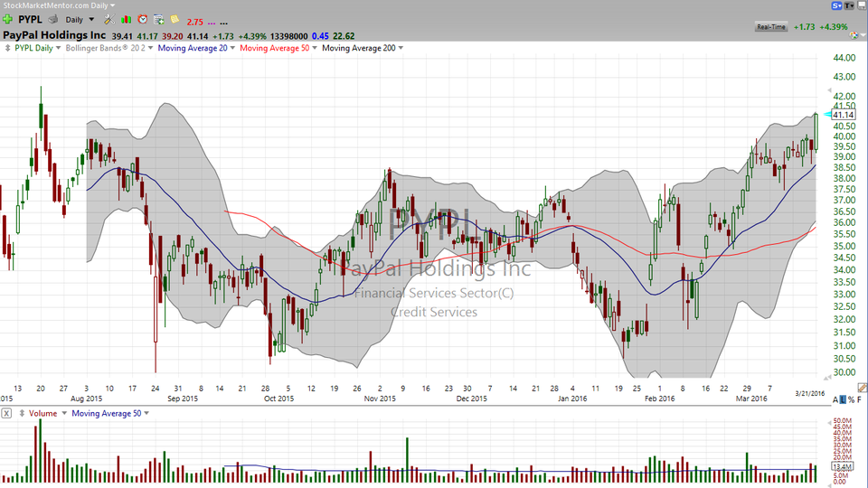868x488 pixels.
Task: Toggle arithmetic scale A
Action: (x=835, y=399)
